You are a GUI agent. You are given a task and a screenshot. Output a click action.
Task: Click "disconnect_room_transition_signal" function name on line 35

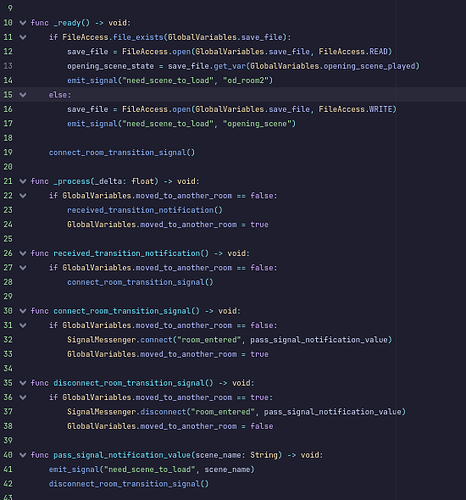coord(129,383)
